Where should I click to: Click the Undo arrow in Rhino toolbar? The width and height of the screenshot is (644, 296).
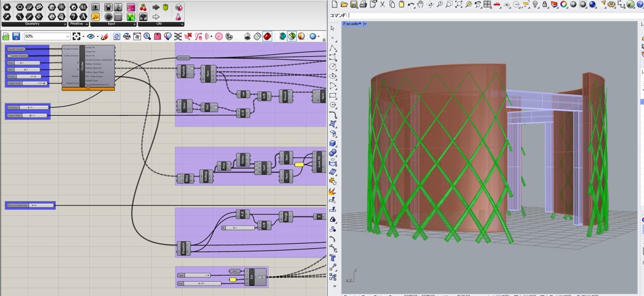coord(411,5)
